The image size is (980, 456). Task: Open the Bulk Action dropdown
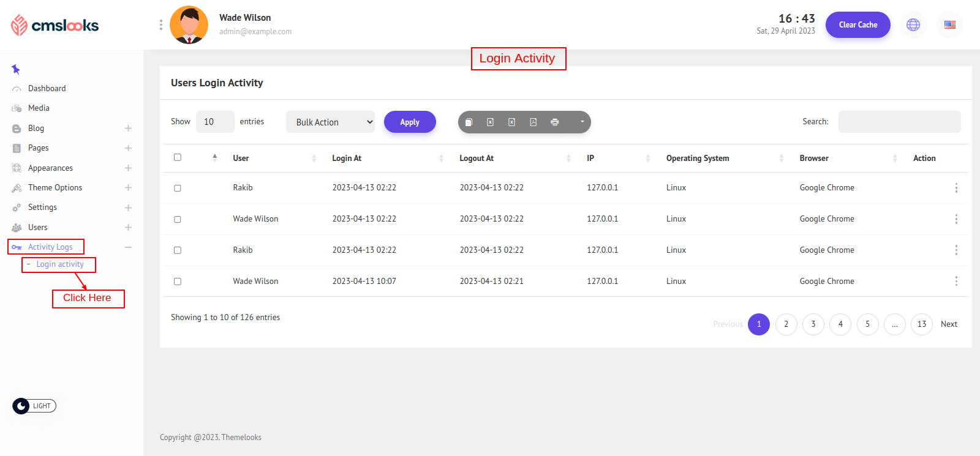331,122
